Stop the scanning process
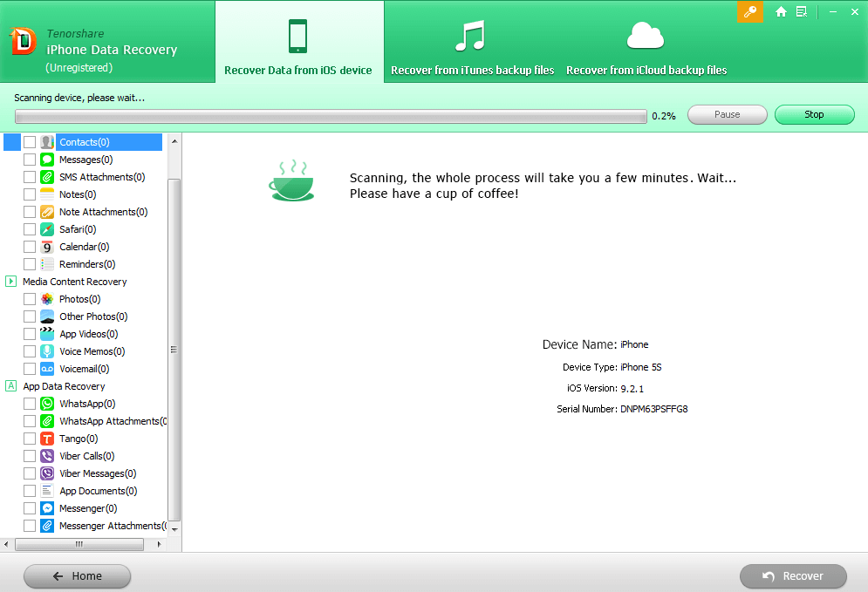The image size is (868, 592). point(814,114)
